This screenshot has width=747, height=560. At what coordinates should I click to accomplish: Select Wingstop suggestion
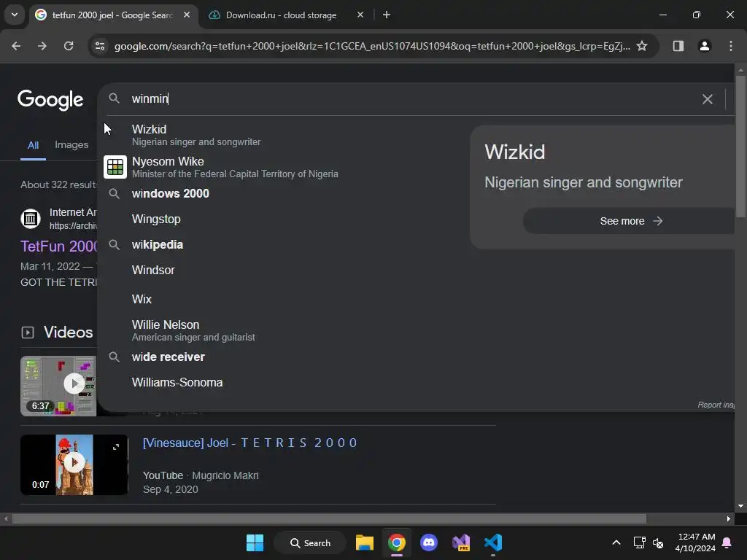281,219
